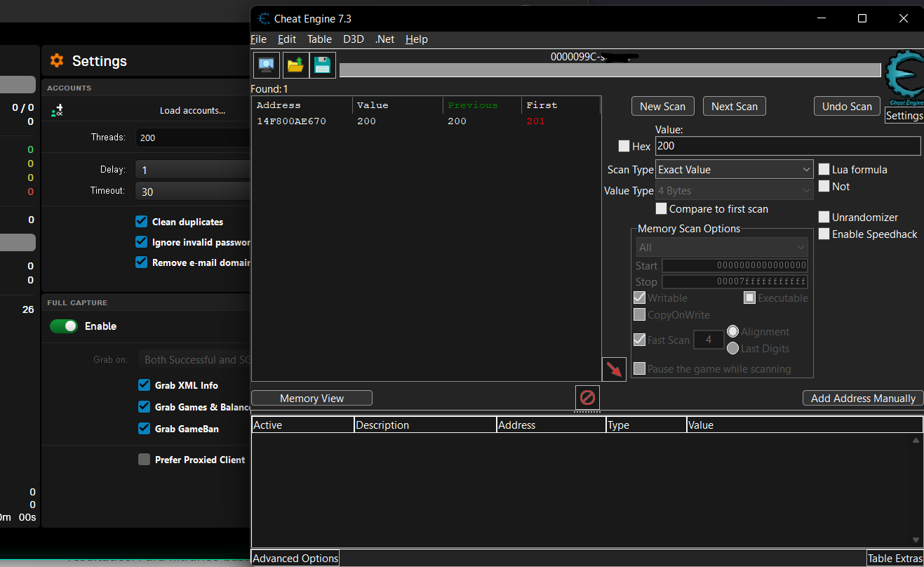Screen dimensions: 924x567
Task: Select the Alignment radio button
Action: (x=732, y=331)
